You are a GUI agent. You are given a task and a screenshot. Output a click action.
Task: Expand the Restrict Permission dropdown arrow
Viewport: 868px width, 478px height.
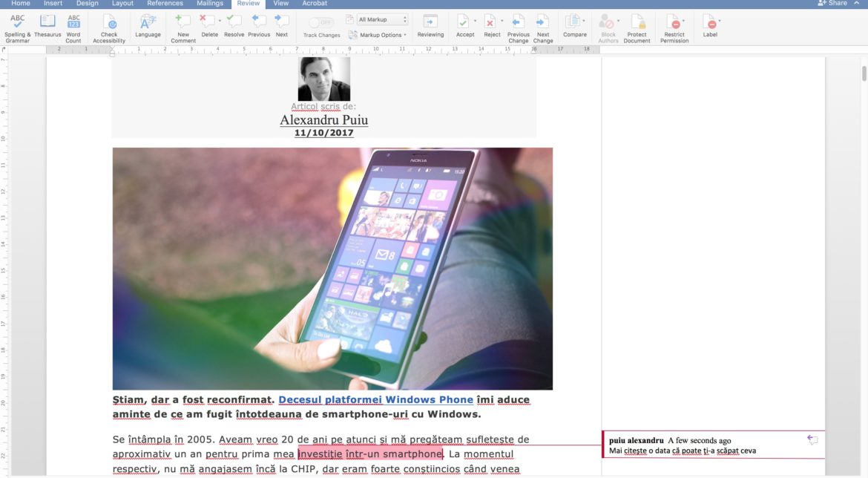(x=684, y=21)
